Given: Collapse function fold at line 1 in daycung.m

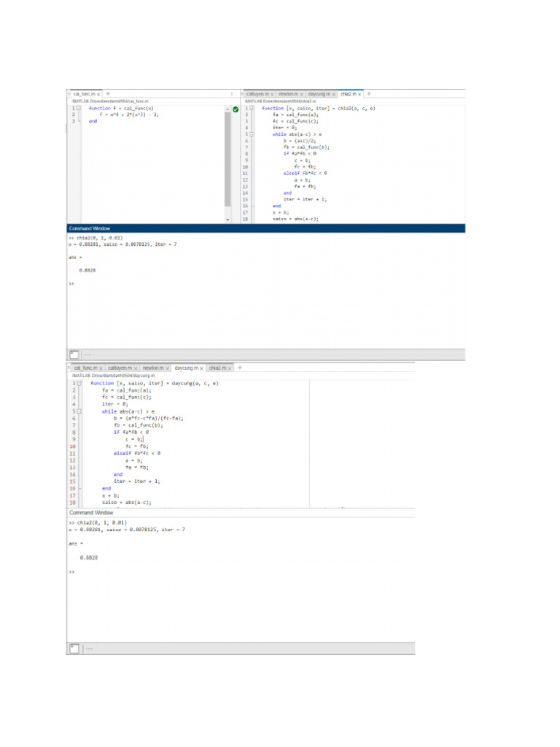Looking at the screenshot, I should (x=79, y=383).
